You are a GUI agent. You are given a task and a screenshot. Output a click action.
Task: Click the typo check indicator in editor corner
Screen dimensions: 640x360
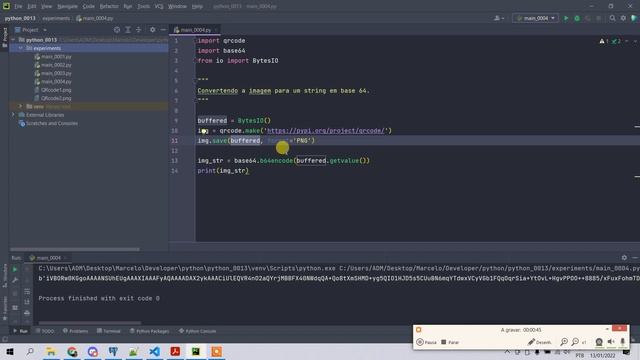[x=616, y=41]
